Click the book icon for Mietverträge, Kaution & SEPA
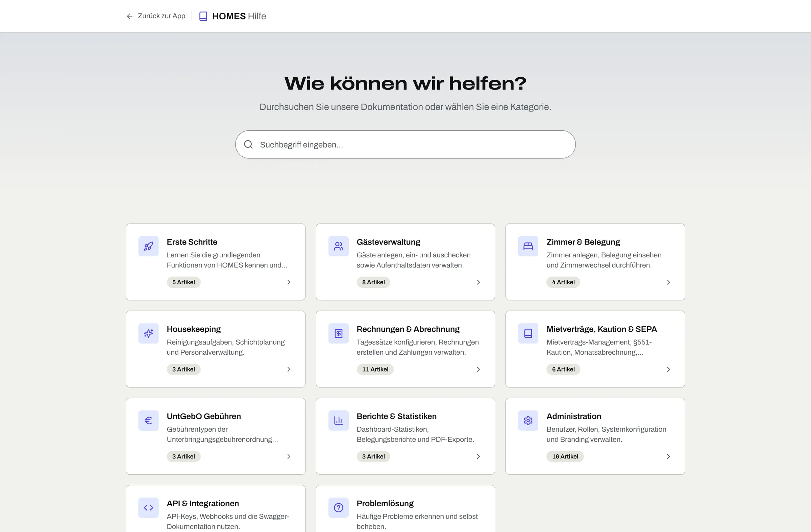Viewport: 811px width, 532px height. click(x=528, y=333)
